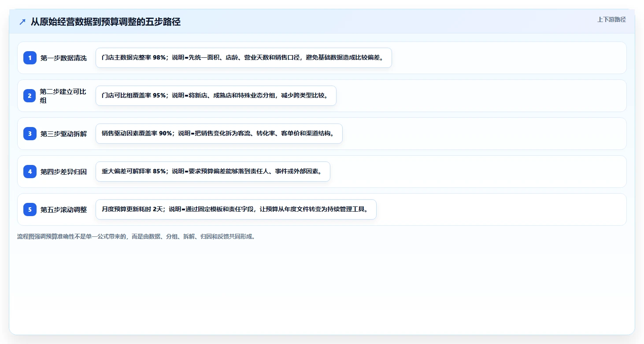
Task: Select step number 1 badge
Action: tap(30, 58)
